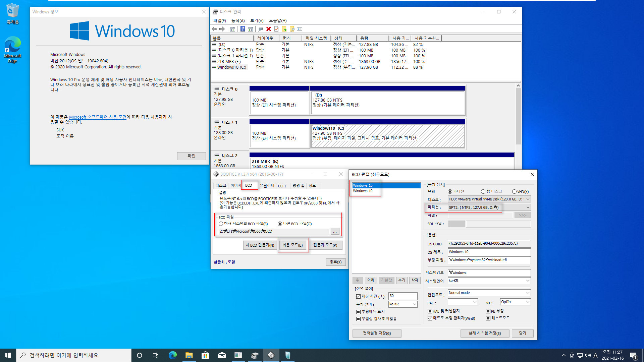Open Help via blue question mark icon
Screen dimensions: 644x362
tap(243, 29)
